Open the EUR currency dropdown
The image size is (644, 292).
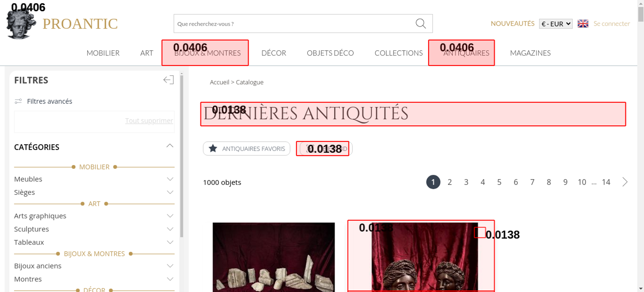click(x=556, y=24)
